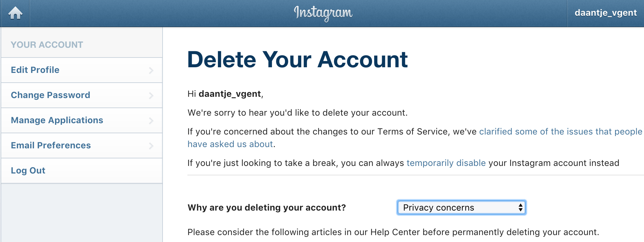Open Manage Applications section

tap(57, 120)
